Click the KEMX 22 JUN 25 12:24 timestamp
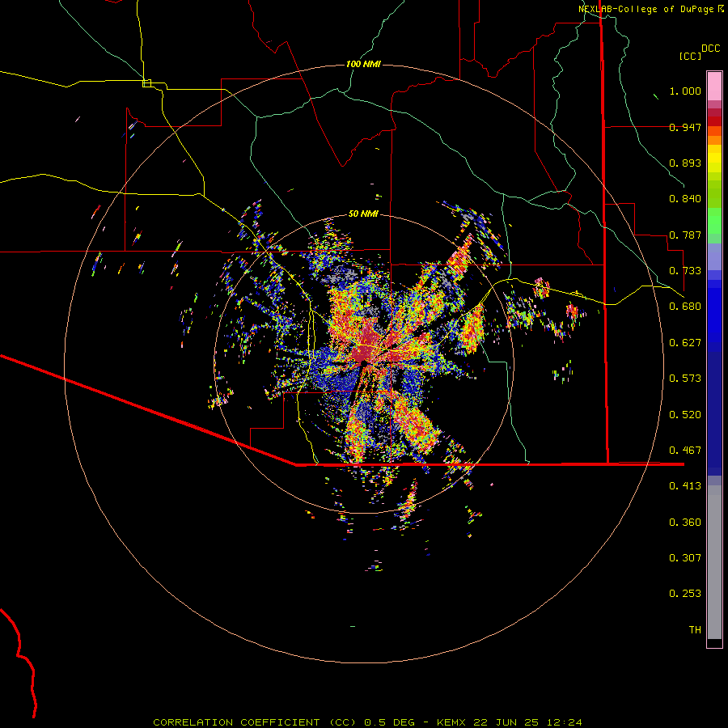Screen dimensions: 728x728 tap(510, 722)
